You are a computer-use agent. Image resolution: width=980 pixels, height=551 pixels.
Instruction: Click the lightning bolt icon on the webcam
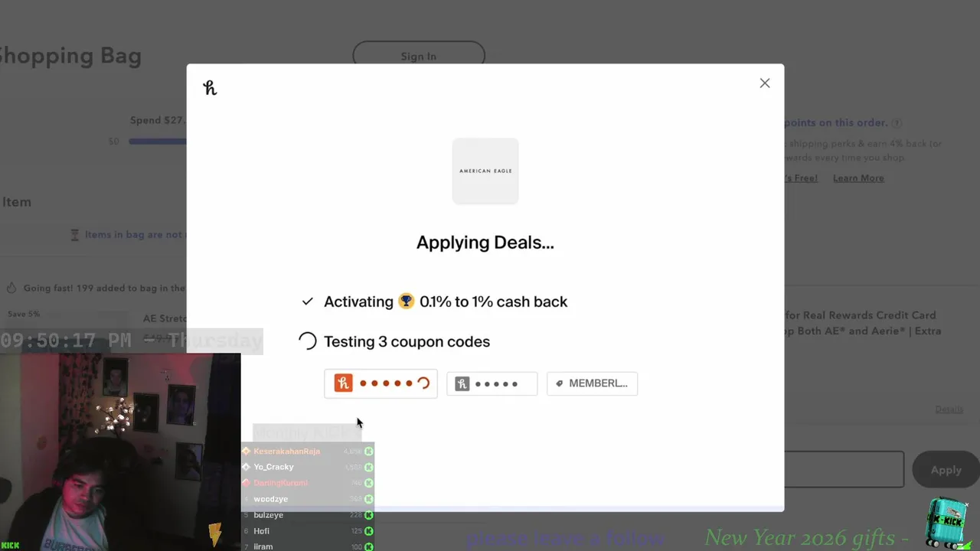[x=215, y=534]
